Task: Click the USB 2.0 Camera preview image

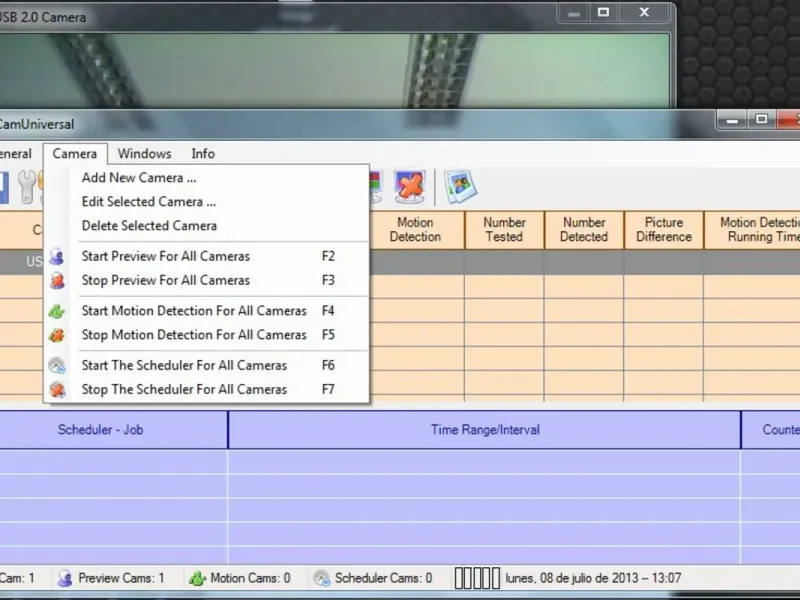Action: point(335,71)
